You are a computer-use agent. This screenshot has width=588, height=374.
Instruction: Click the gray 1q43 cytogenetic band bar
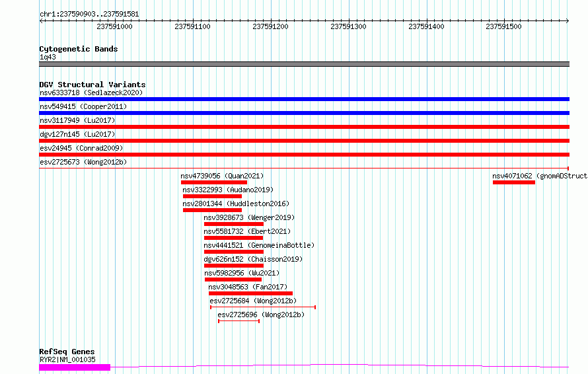304,64
